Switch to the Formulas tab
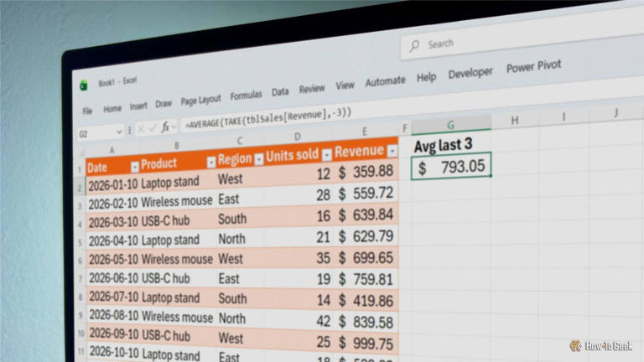The image size is (644, 362). point(246,96)
